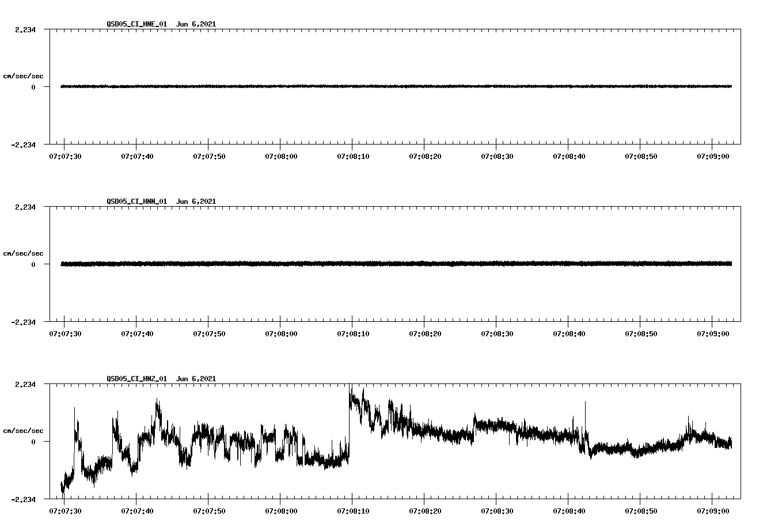The height and width of the screenshot is (532, 782).
Task: Click the 07:07:50 time label under HNZ plot
Action: coord(209,511)
